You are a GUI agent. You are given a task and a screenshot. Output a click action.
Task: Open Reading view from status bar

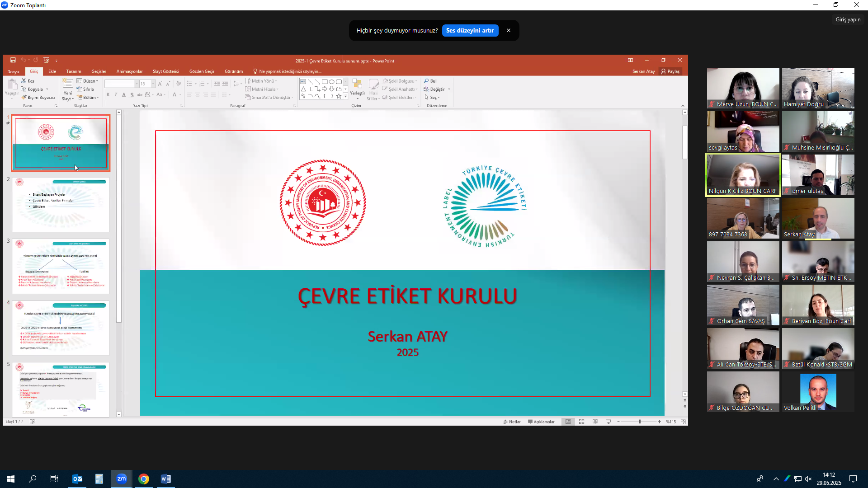coord(595,422)
